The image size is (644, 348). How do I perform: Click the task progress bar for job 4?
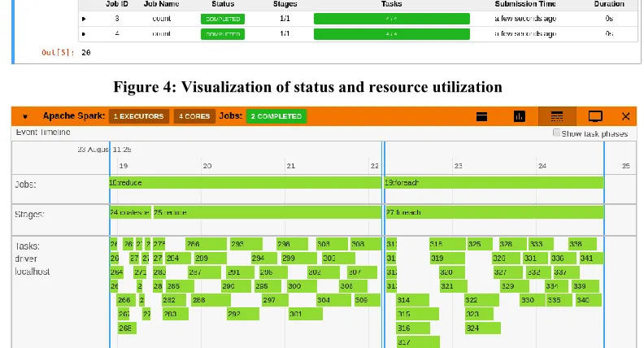tap(391, 34)
